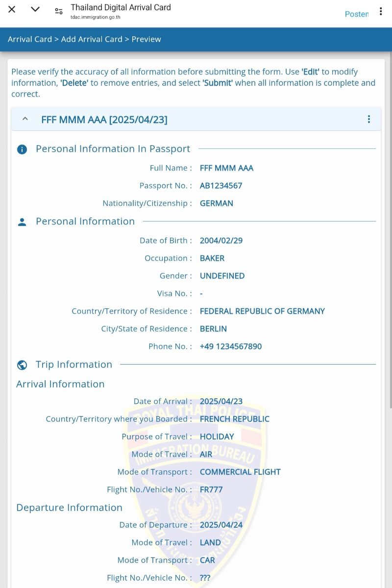Tap Thailand Digital Arrival Card page title
Image resolution: width=392 pixels, height=588 pixels.
coord(121,7)
